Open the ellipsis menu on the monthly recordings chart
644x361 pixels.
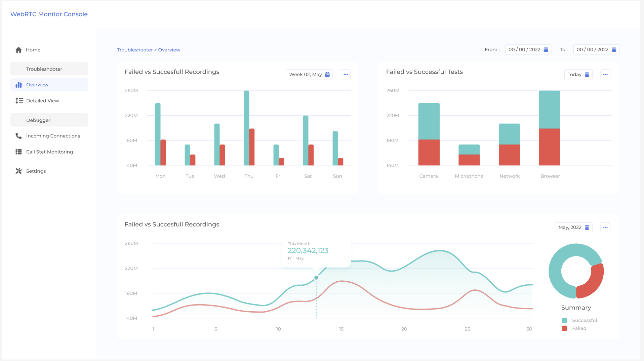click(x=605, y=227)
